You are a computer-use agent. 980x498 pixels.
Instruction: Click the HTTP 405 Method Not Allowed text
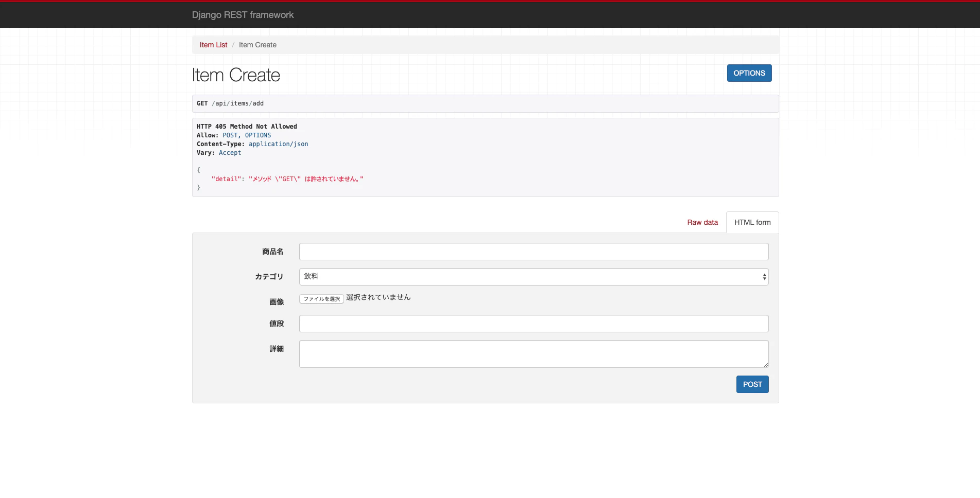tap(247, 127)
